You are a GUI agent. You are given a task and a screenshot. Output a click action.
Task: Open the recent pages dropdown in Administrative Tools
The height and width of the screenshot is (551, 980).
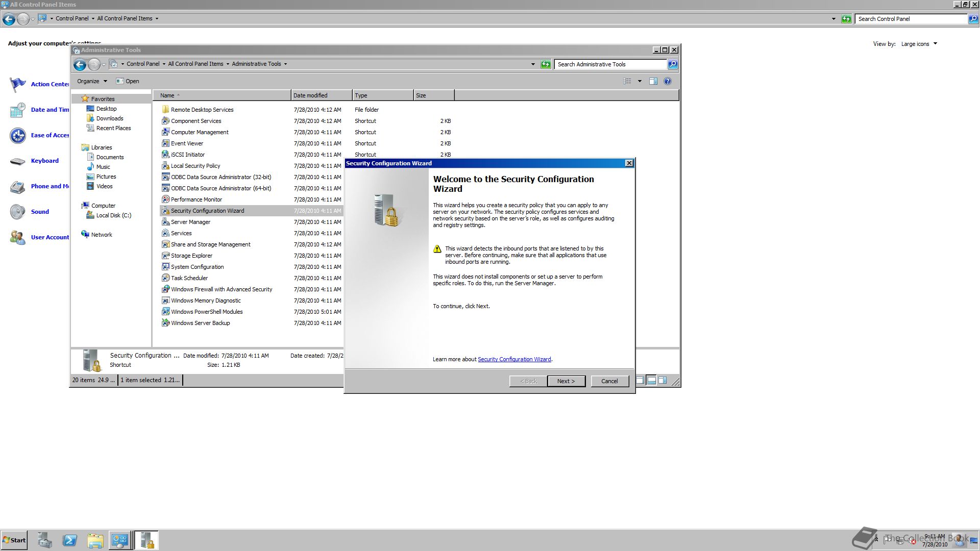(x=104, y=64)
